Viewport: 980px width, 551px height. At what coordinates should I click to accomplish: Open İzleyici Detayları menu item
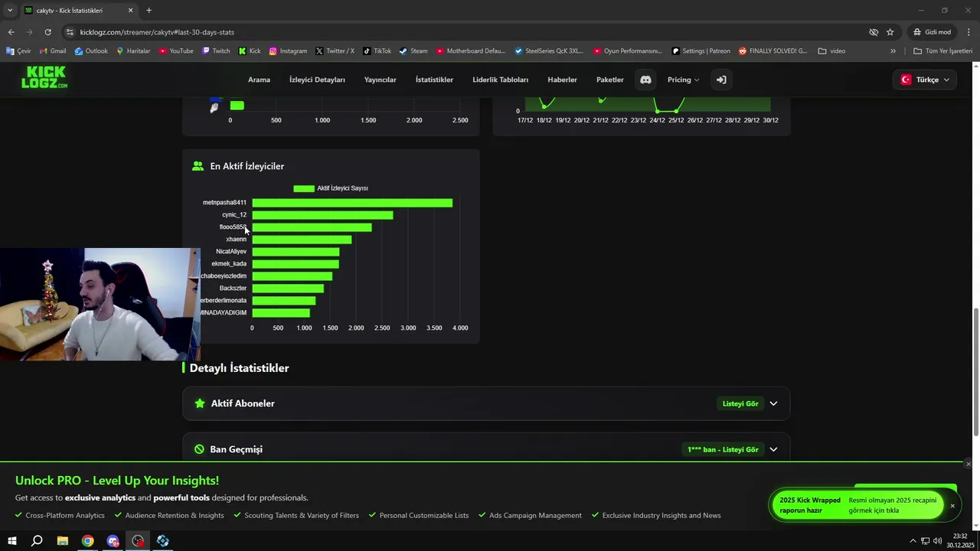tap(317, 80)
